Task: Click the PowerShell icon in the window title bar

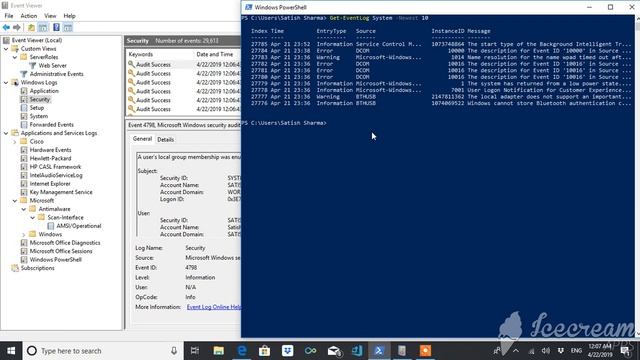Action: pos(248,7)
